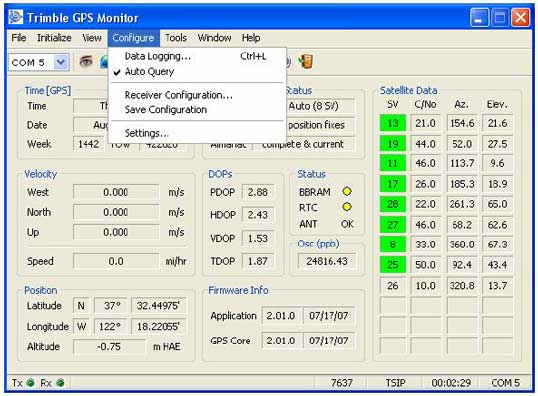Close the open Configure menu

pos(133,38)
